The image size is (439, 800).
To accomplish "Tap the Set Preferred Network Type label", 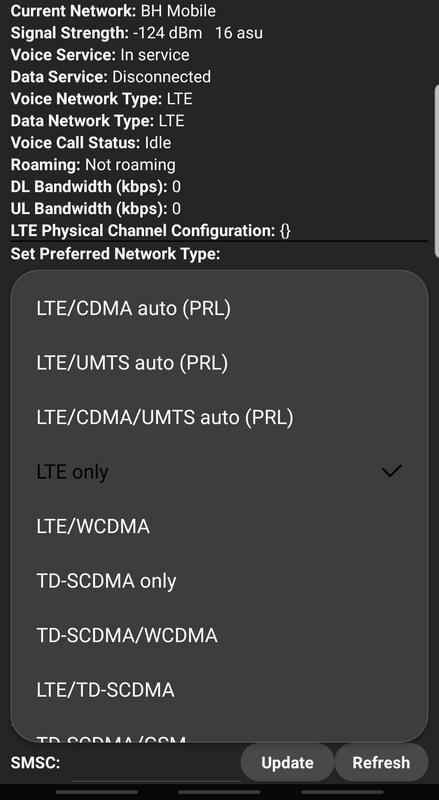I will [x=115, y=254].
